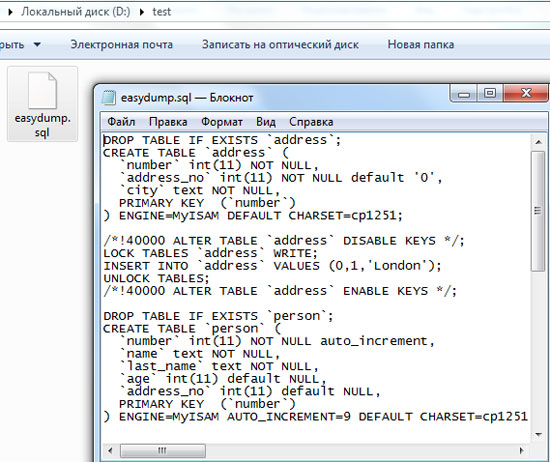The height and width of the screenshot is (462, 550).
Task: Click the Notepad title bar text easydump.sql — Блокнот
Action: [187, 98]
